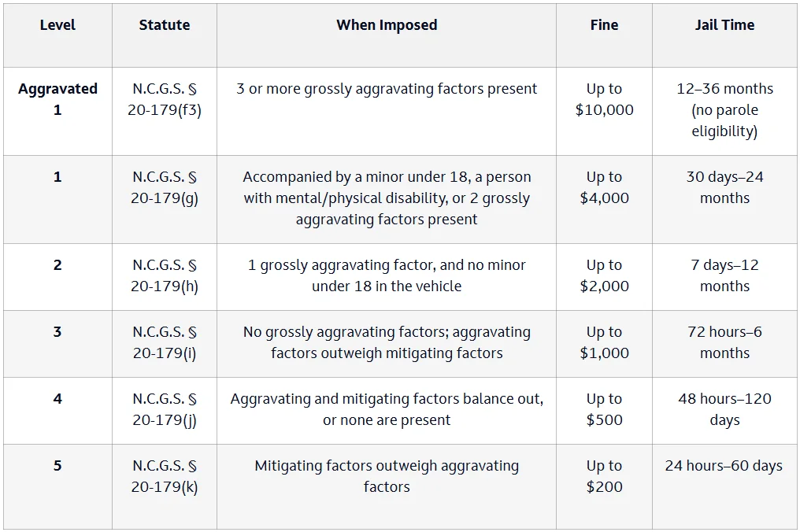Screen dimensions: 800x532
Task: Click statute N.C.G.S. § 20-179(h) cell
Action: [165, 277]
